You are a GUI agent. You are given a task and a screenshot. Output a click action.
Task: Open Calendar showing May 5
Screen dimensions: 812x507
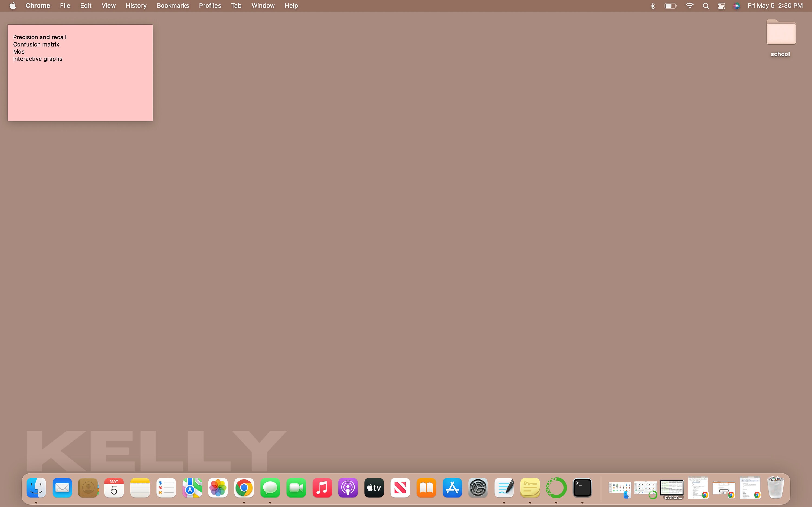point(114,488)
